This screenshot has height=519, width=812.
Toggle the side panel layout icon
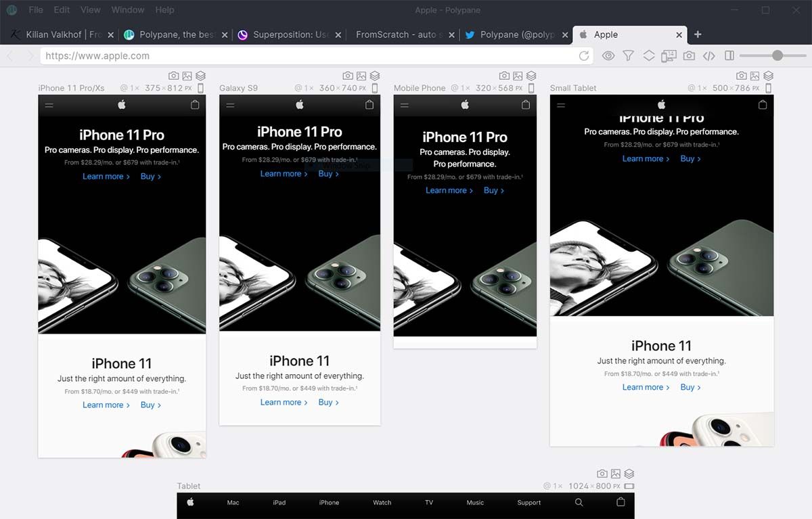[x=729, y=56]
